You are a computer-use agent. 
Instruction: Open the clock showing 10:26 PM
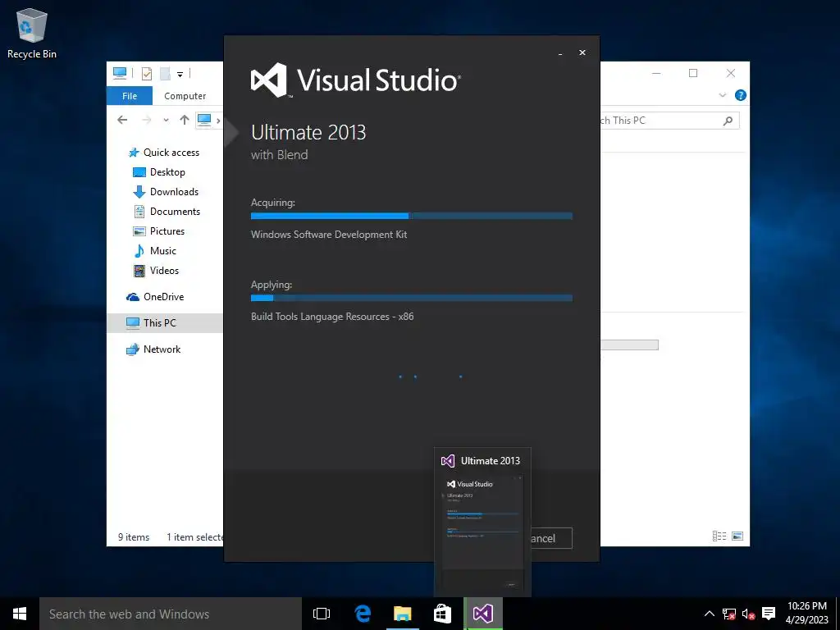pos(807,614)
